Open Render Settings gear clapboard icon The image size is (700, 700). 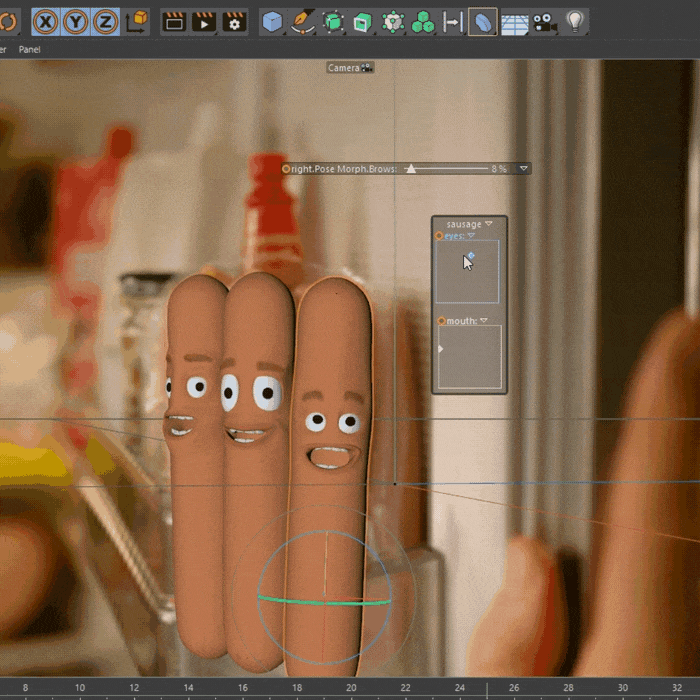click(x=234, y=21)
